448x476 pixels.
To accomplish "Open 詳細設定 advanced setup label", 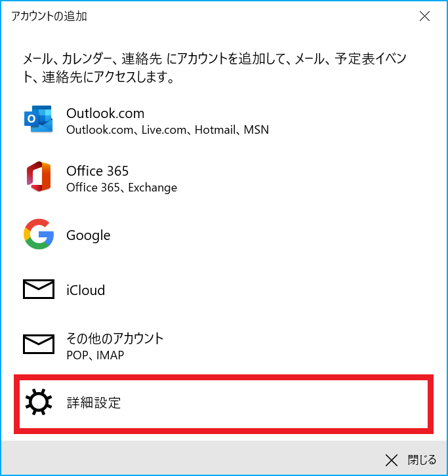I will click(94, 403).
